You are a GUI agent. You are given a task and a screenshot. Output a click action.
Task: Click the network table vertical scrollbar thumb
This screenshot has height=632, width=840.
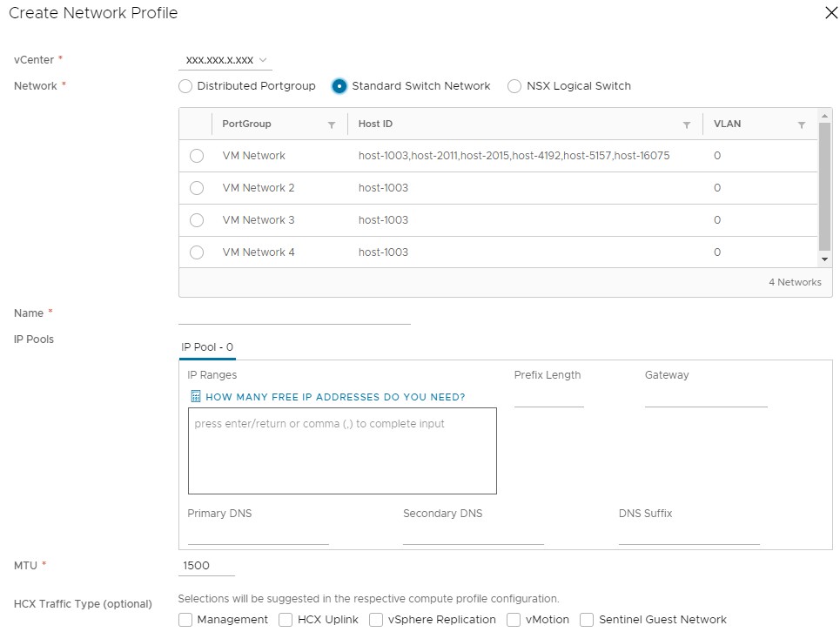coord(824,186)
